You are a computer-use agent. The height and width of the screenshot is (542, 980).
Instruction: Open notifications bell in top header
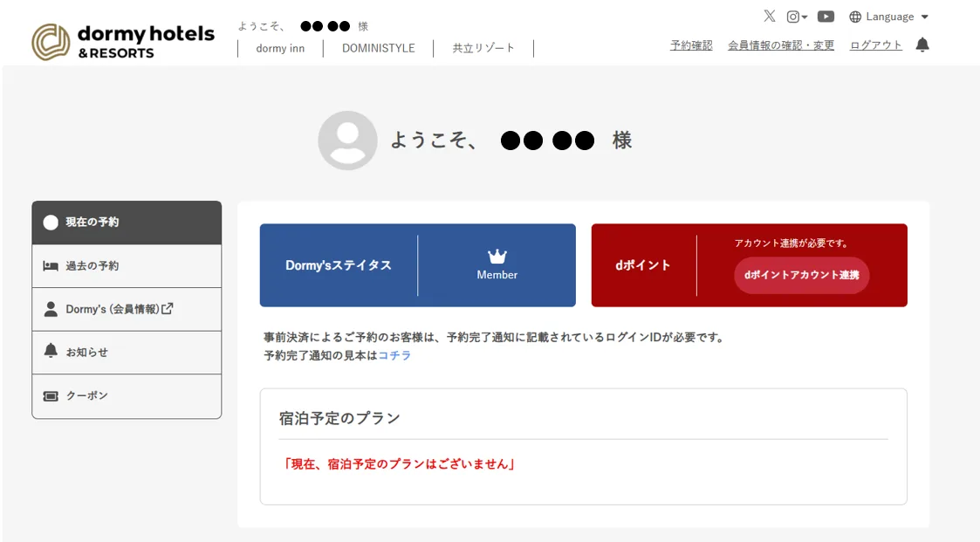click(x=922, y=45)
